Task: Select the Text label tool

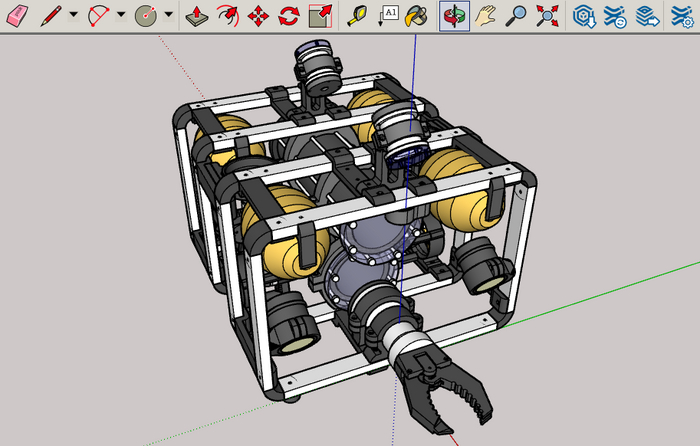Action: (388, 15)
